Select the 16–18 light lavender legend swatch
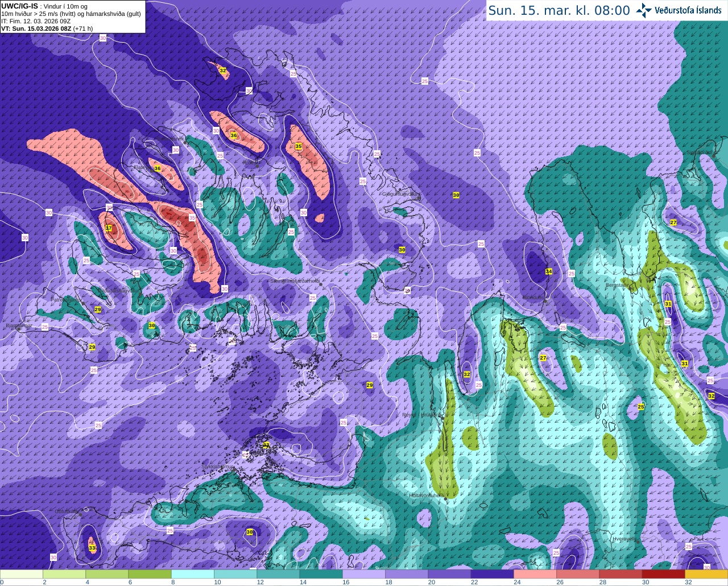 coord(364,573)
